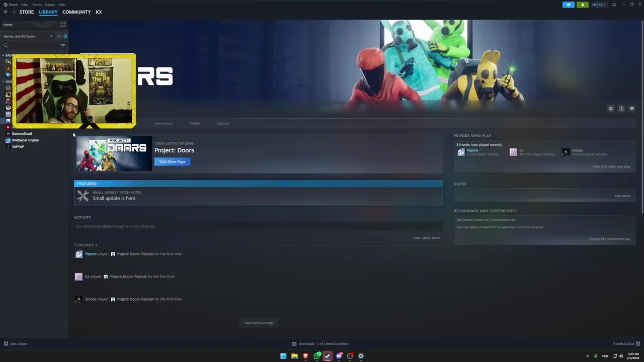Open the View menu
The image size is (644, 362).
24,5
